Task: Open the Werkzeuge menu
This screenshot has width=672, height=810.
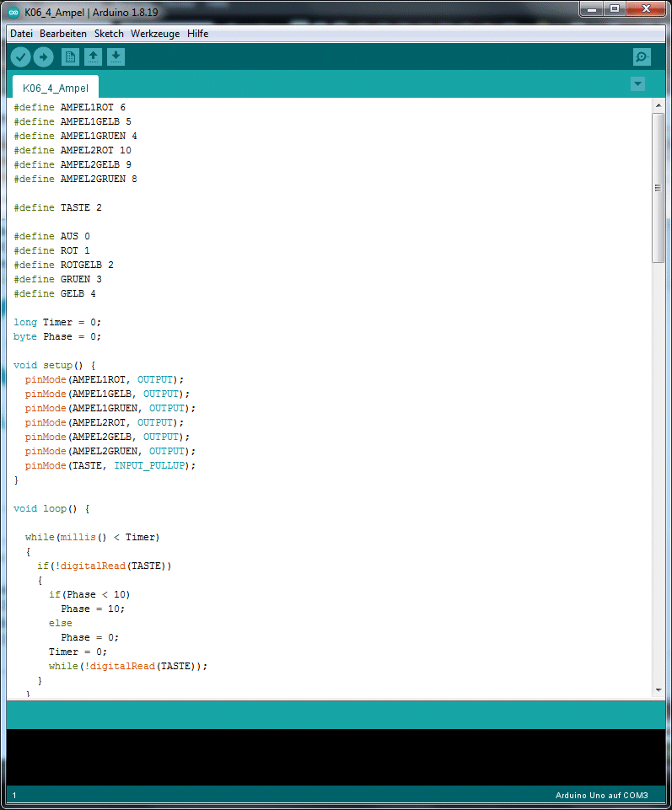Action: click(155, 34)
